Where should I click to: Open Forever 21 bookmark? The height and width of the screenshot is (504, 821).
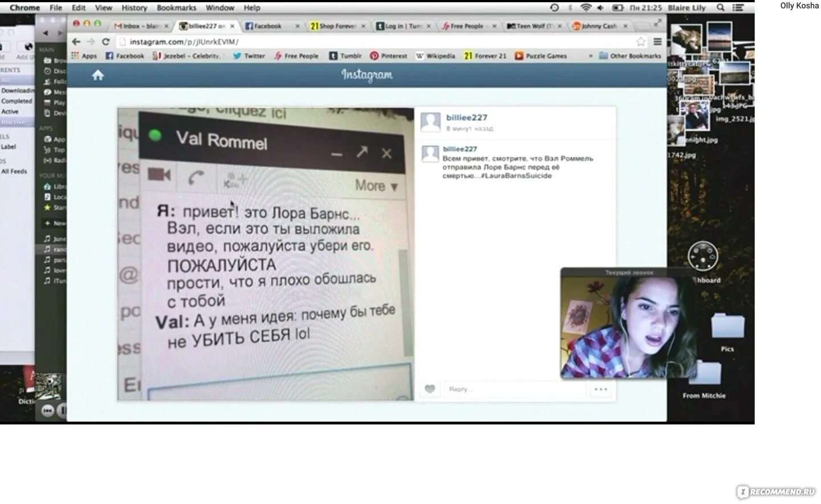point(485,56)
